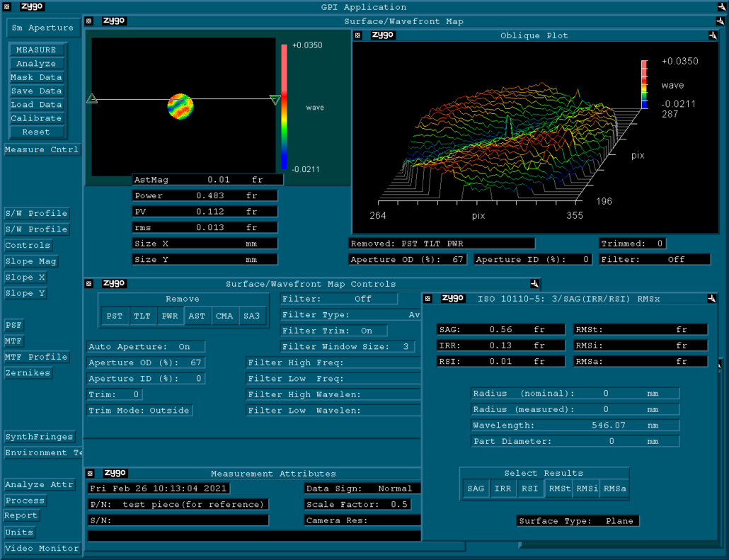Toggle PWR removal in Remove group
This screenshot has height=560, width=729.
point(170,316)
